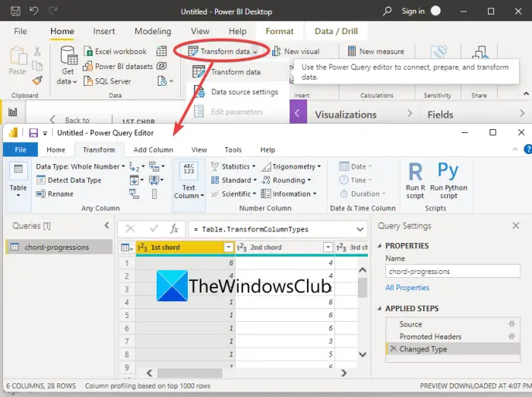Click Back to report button
The height and width of the screenshot is (397, 532).
71,120
